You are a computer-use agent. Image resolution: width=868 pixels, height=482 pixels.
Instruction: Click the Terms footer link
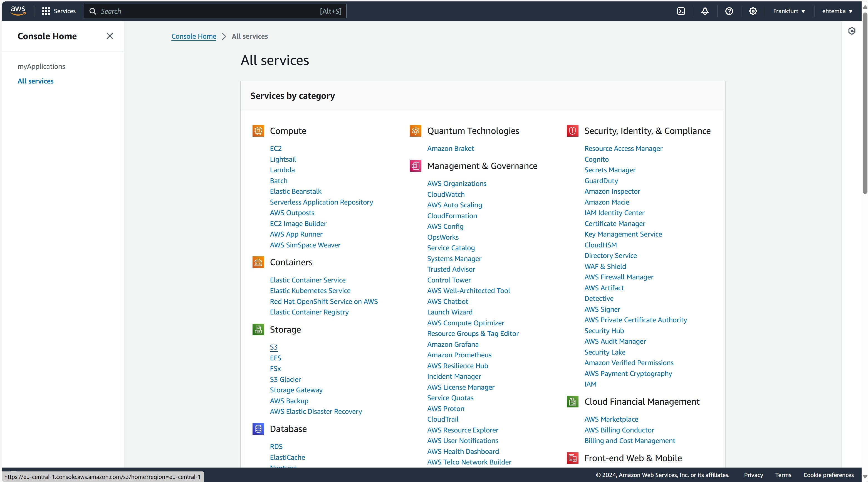click(783, 475)
